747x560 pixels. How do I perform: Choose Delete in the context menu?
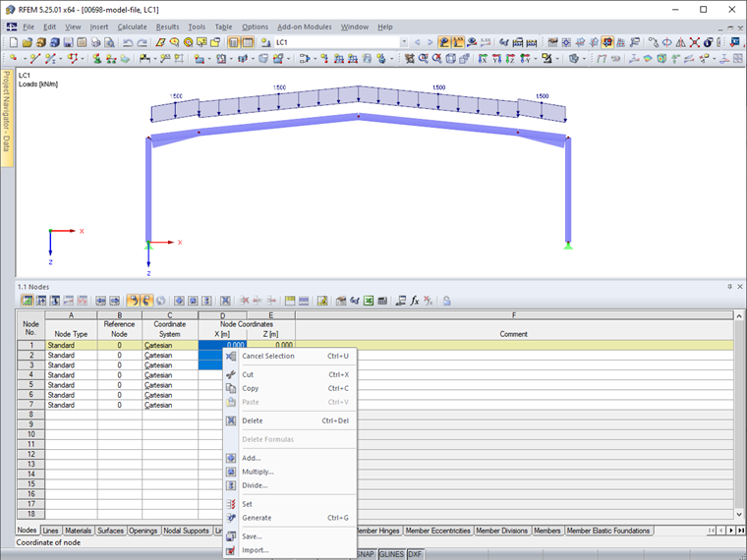(x=290, y=420)
